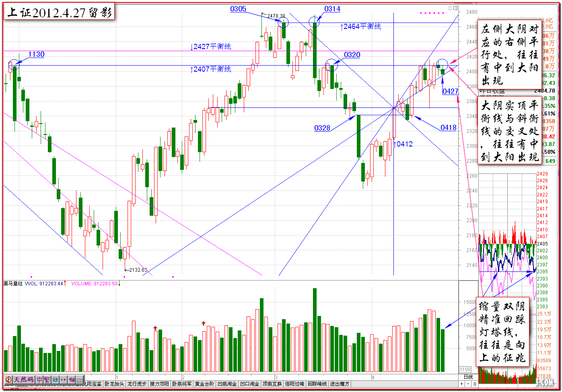Click the IE browser icon in input bar
Viewport: 562px width, 392px height.
pos(55,380)
